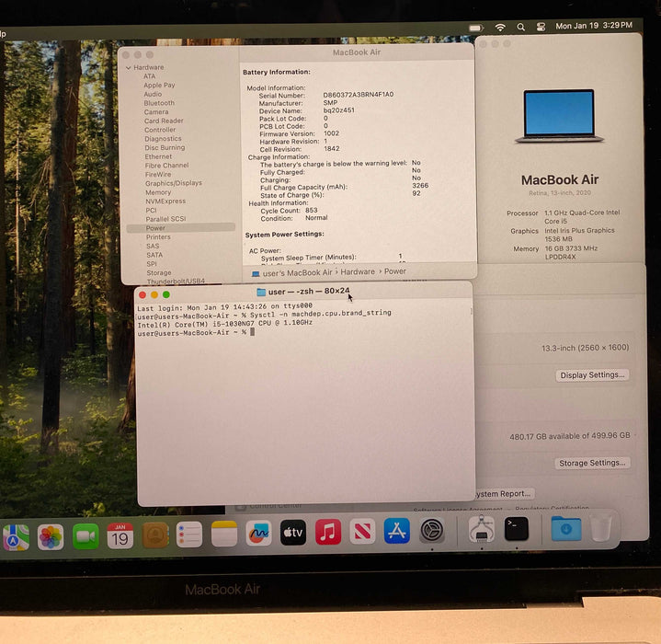Click the Terminal icon in the Dock
The width and height of the screenshot is (661, 644).
tap(517, 528)
